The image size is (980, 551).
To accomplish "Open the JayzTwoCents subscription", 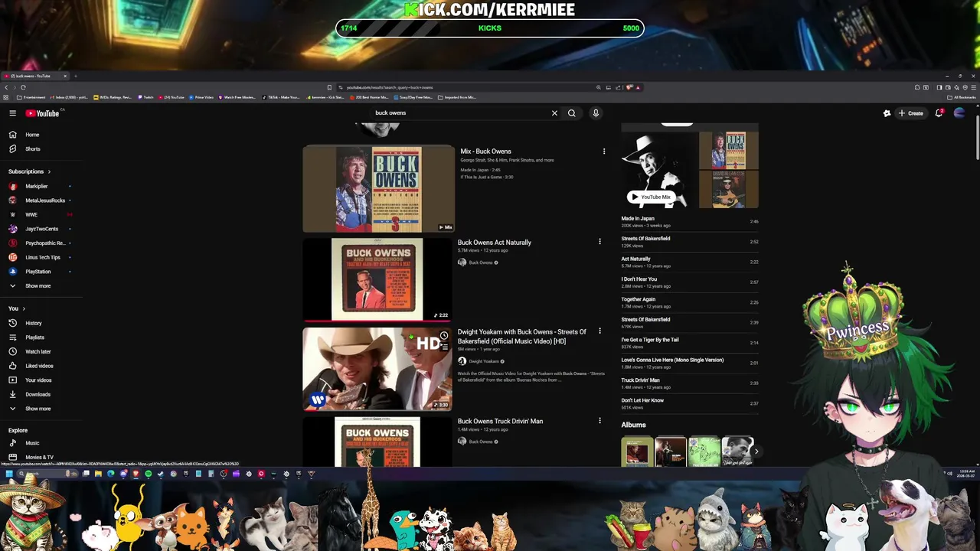I will (41, 229).
